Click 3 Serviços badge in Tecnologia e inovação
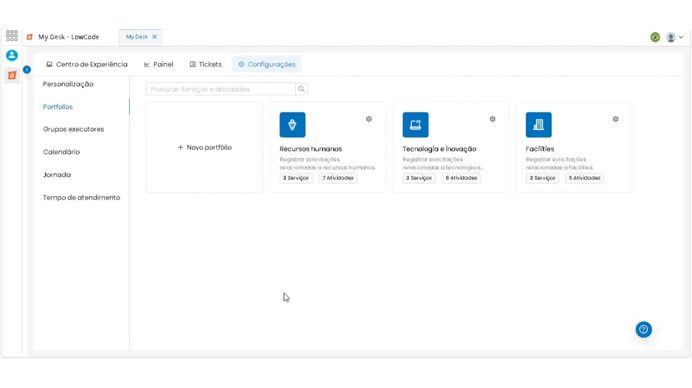This screenshot has width=692, height=388. click(x=419, y=178)
